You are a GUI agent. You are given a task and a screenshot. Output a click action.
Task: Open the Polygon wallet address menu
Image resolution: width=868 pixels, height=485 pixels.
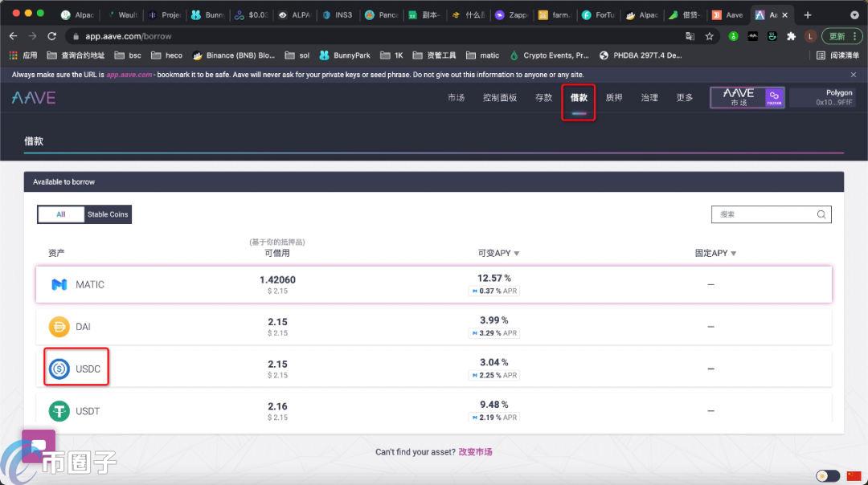click(x=823, y=97)
